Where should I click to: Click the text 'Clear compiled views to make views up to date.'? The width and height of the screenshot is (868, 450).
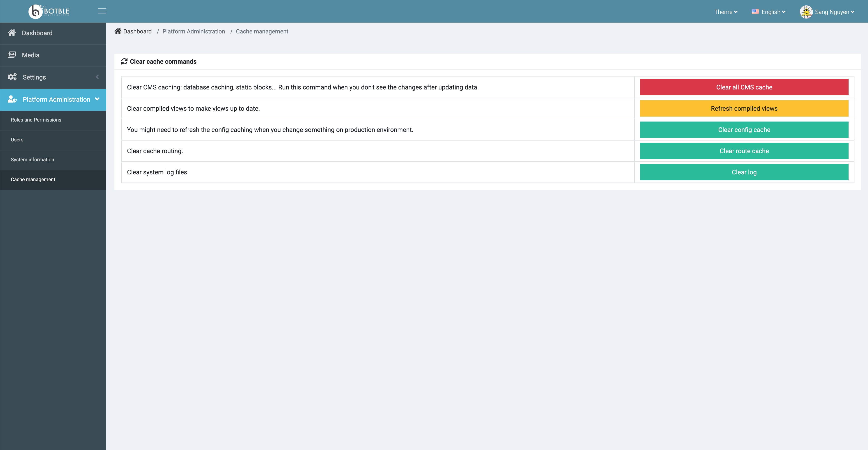193,108
